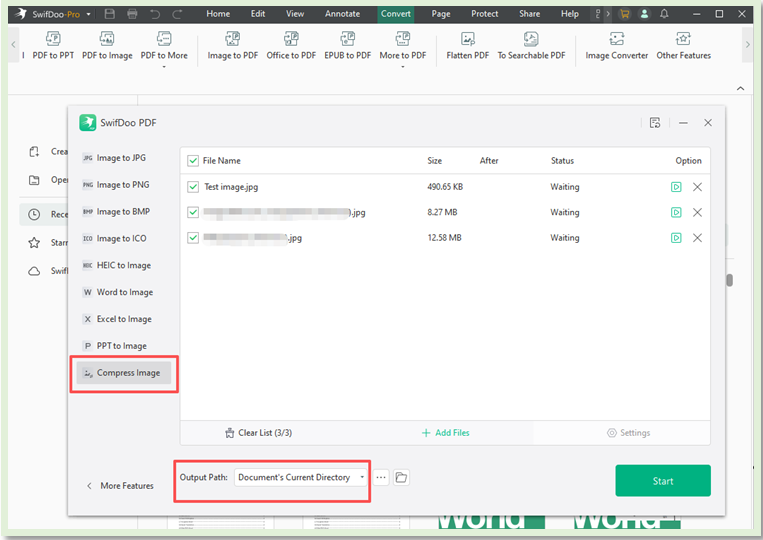Browse output path with the ellipsis button
763x540 pixels.
click(381, 478)
